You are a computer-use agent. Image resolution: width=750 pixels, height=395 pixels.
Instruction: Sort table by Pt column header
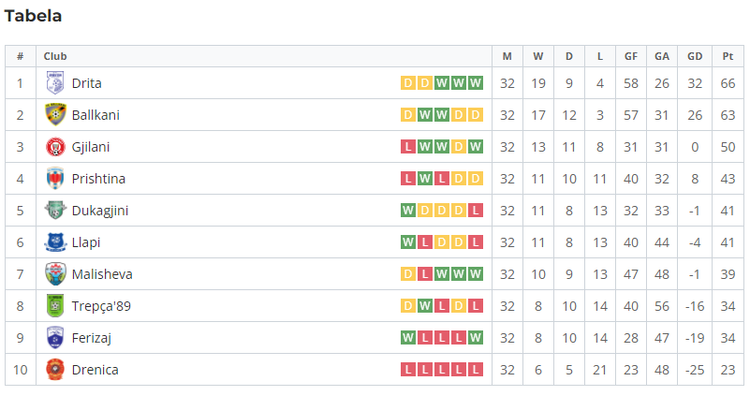point(728,56)
